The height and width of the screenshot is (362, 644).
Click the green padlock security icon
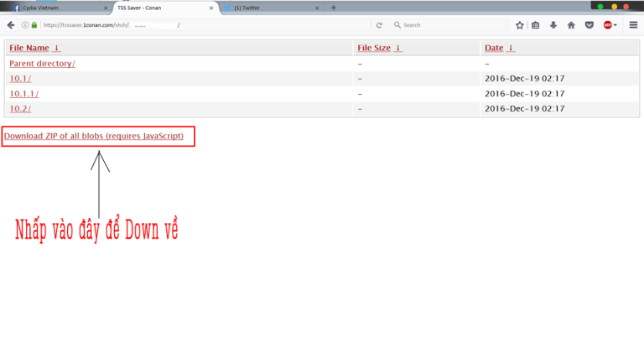(34, 25)
